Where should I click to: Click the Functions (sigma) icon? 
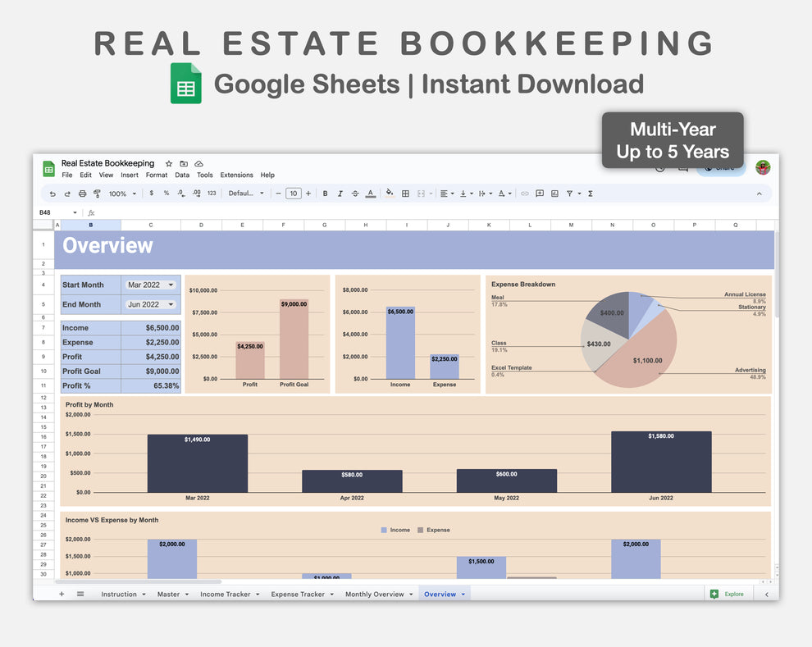(x=591, y=194)
